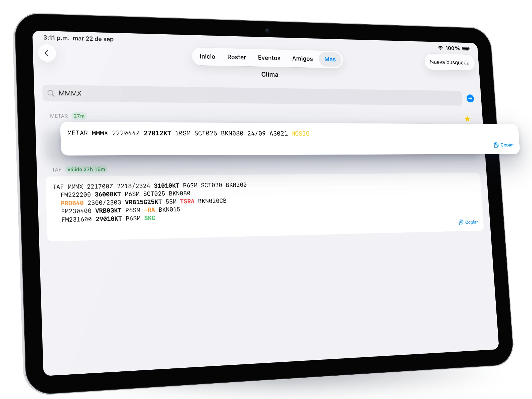Click the MMMX search field
Viewport: 532px width, 399px height.
(252, 95)
